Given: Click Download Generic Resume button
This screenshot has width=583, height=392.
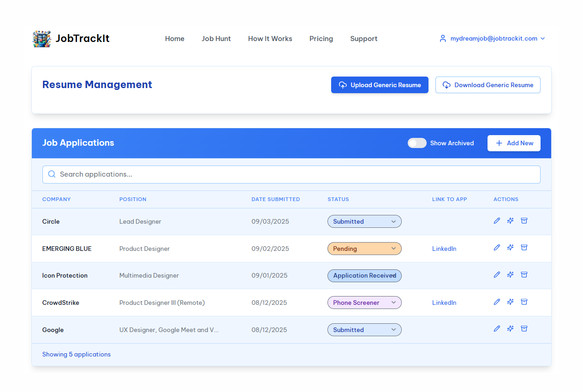Looking at the screenshot, I should (x=488, y=85).
